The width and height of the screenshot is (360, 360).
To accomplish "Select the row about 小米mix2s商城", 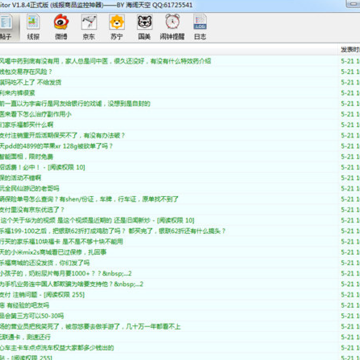I will (x=180, y=252).
